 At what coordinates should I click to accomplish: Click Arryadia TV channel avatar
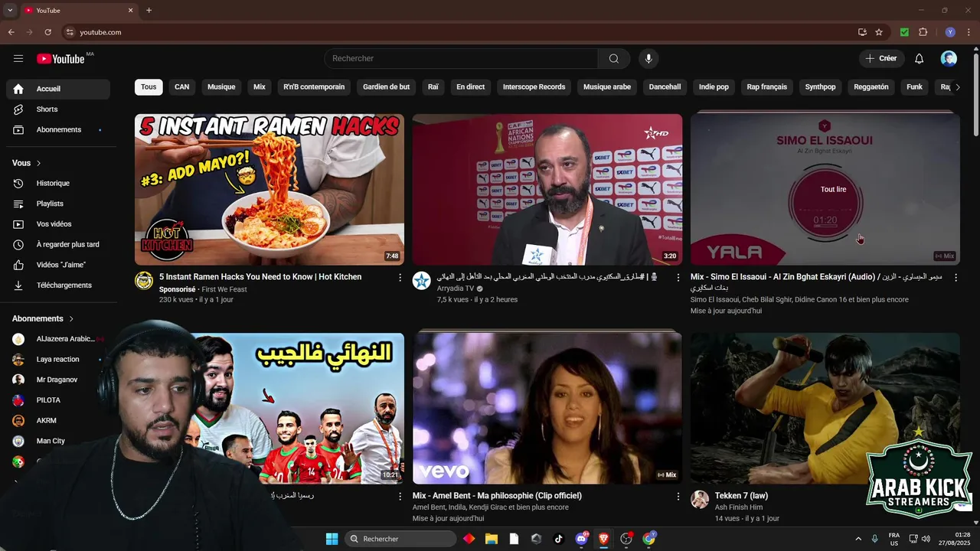click(x=421, y=281)
